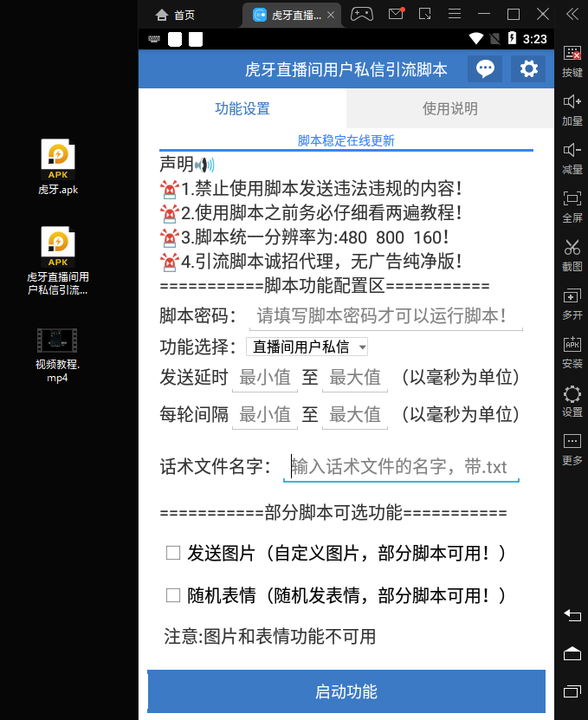
Task: Select the 首页 home tab
Action: tap(175, 15)
